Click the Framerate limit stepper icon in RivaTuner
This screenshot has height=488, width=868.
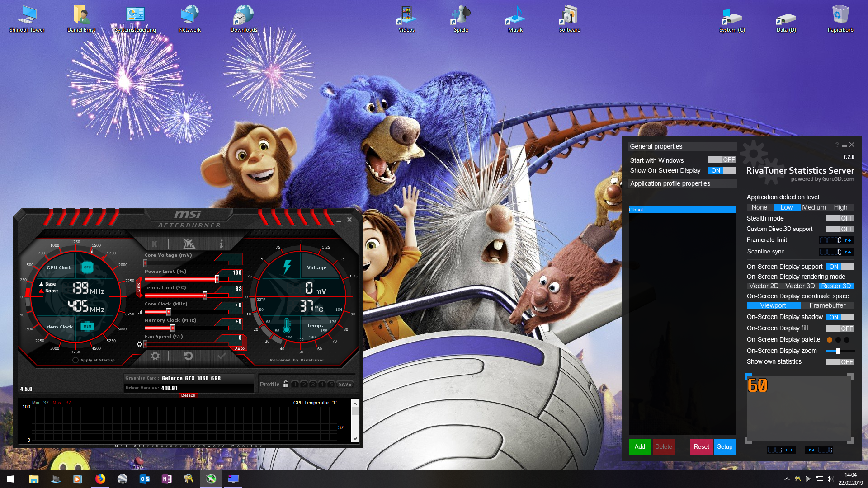[x=847, y=240]
